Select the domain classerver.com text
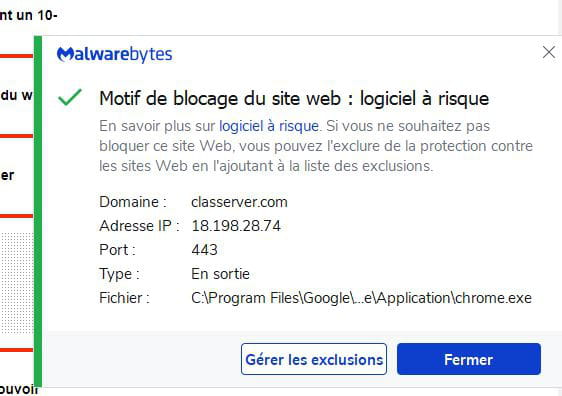Viewport: 562px width, 396px height. point(239,202)
